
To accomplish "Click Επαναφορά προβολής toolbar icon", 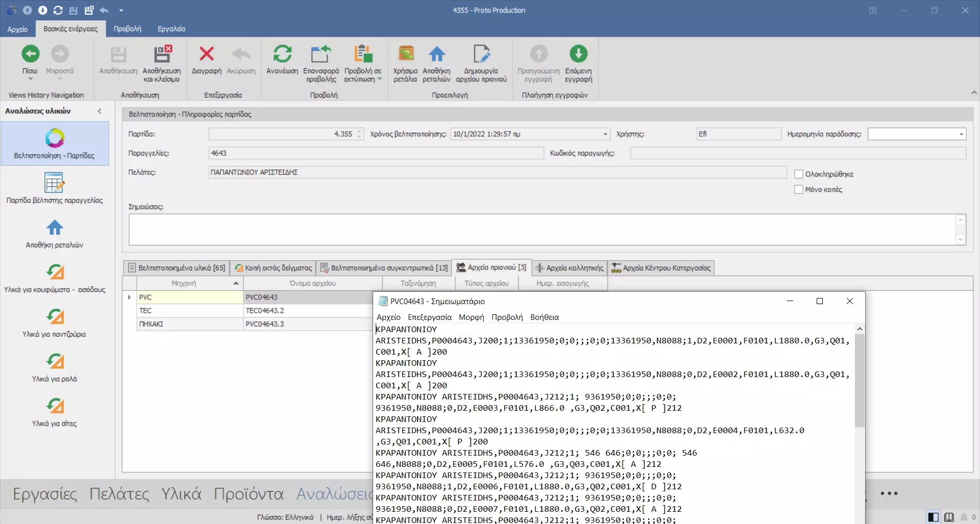I will 321,54.
